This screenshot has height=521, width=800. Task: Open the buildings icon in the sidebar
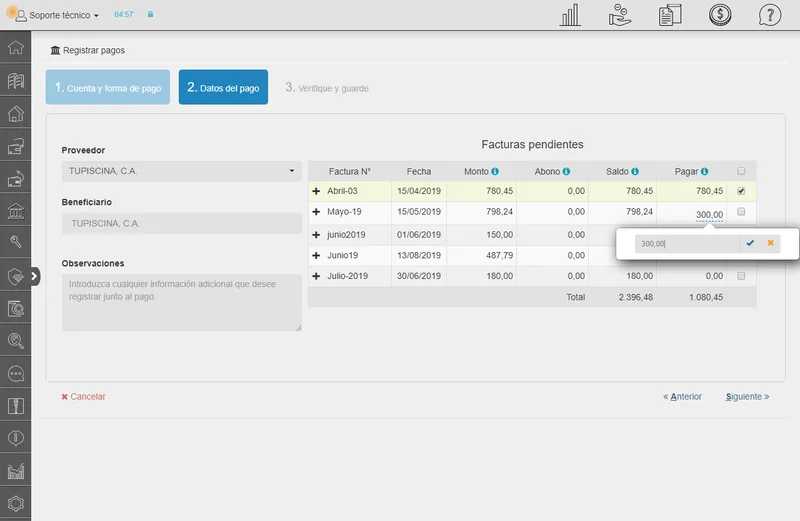click(x=15, y=81)
